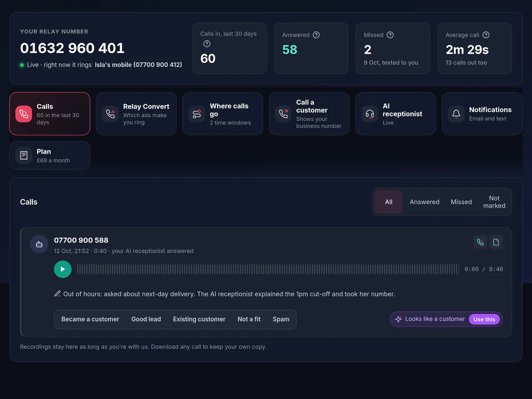Click the relay number 01632 960 401
This screenshot has height=399, width=532.
pyautogui.click(x=72, y=48)
